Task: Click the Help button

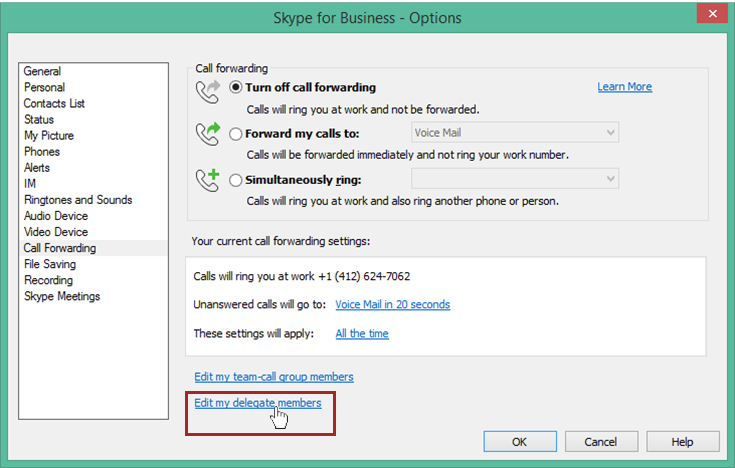Action: tap(682, 442)
